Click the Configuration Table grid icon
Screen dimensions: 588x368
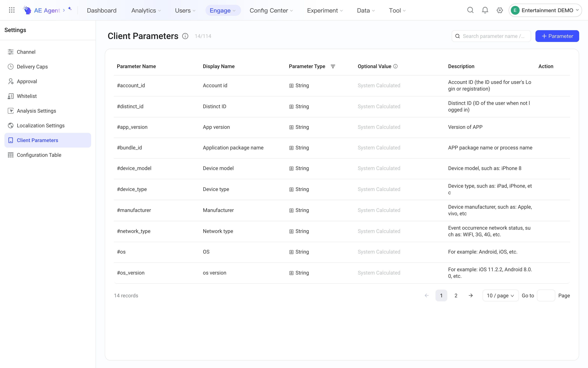pyautogui.click(x=11, y=155)
